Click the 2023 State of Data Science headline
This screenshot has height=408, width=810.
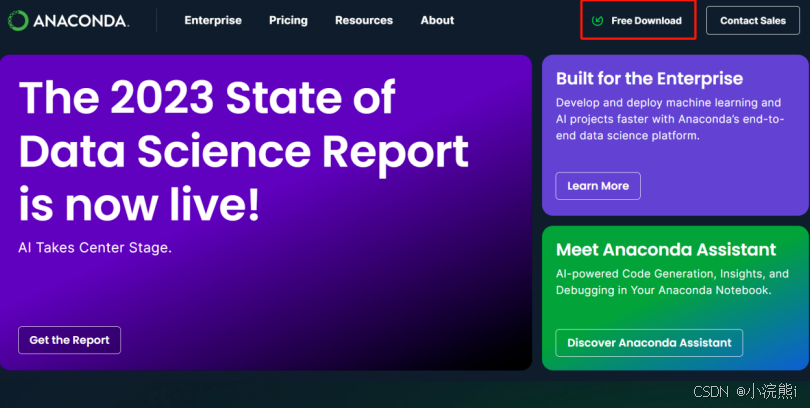pyautogui.click(x=243, y=151)
